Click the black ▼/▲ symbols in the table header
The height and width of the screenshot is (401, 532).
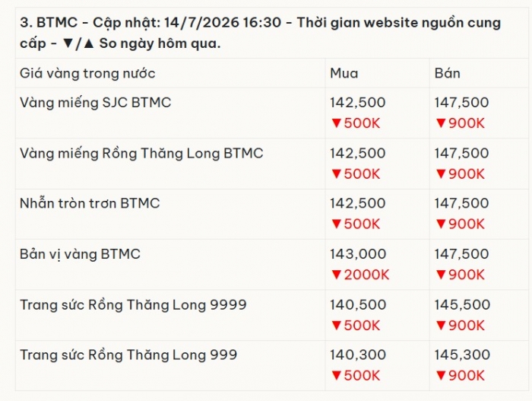[x=78, y=43]
